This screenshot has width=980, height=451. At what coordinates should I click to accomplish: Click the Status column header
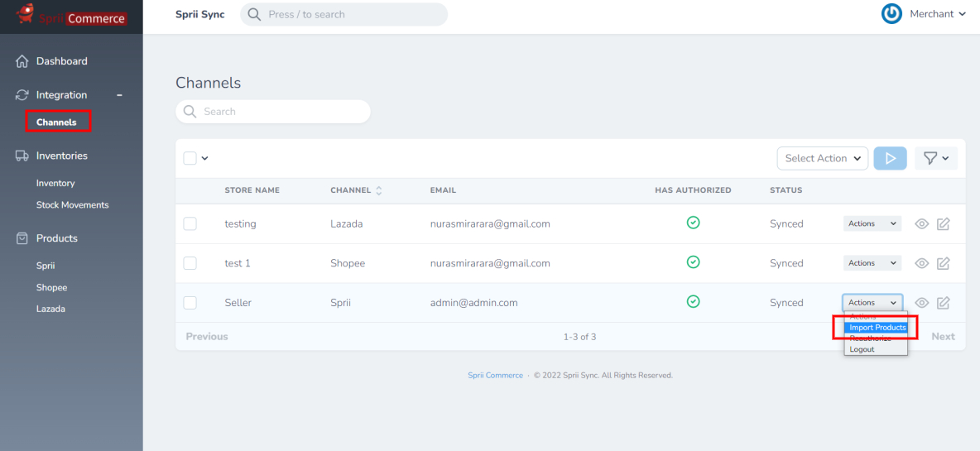785,190
